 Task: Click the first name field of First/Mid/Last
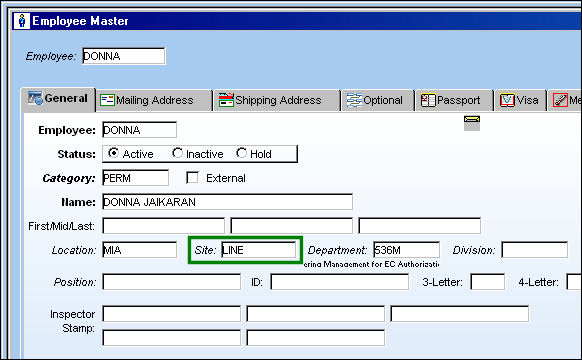point(164,226)
